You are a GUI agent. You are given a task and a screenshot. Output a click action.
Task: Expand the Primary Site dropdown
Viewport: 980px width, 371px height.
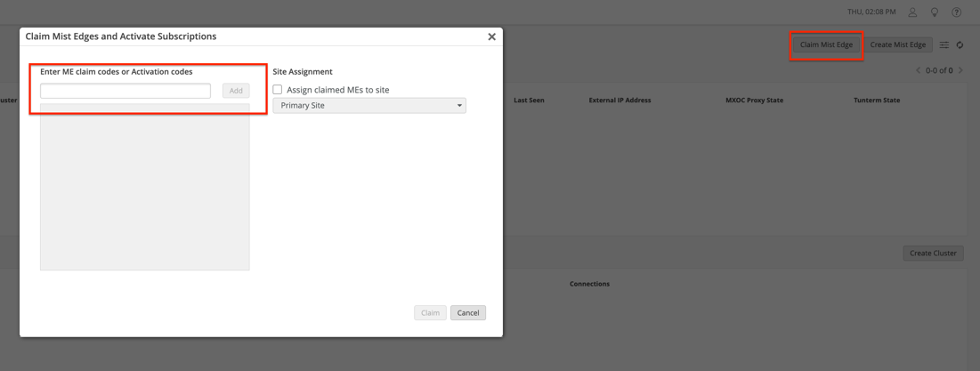(369, 106)
